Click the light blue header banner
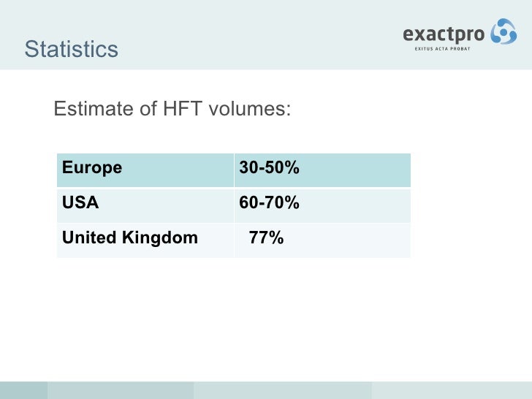The image size is (532, 399). click(x=266, y=34)
